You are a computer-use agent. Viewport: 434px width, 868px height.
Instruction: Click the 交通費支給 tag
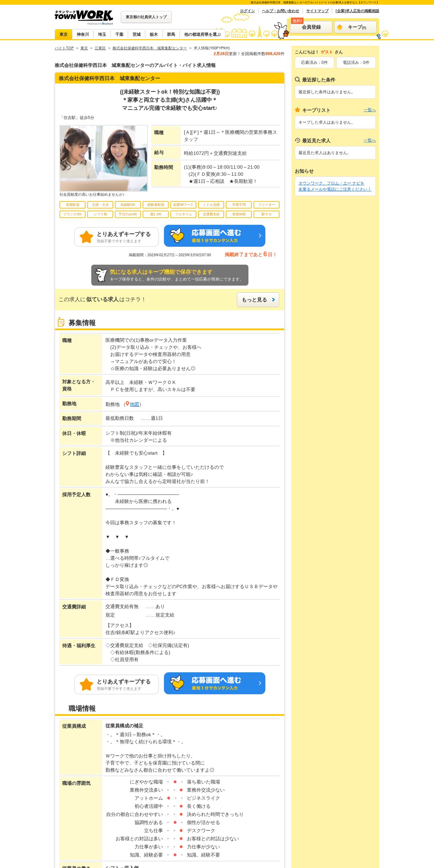click(x=211, y=214)
